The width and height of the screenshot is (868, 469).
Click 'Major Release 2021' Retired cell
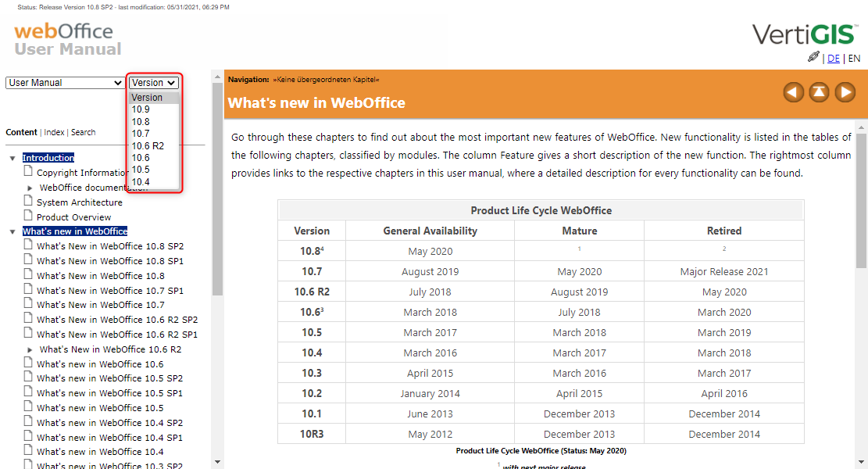[724, 271]
